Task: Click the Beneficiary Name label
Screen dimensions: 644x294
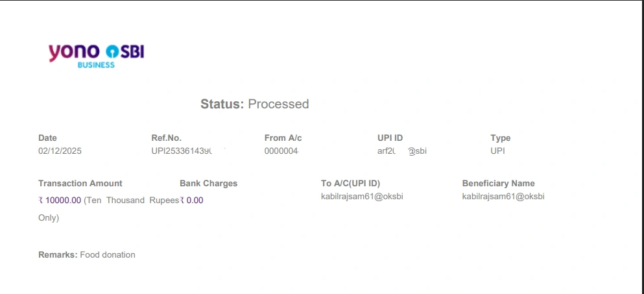Action: 498,183
